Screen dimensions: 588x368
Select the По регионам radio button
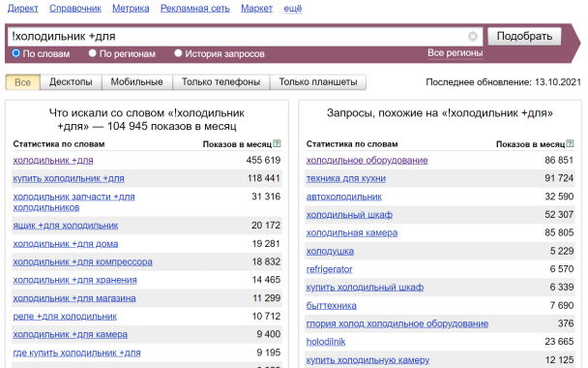(x=92, y=53)
